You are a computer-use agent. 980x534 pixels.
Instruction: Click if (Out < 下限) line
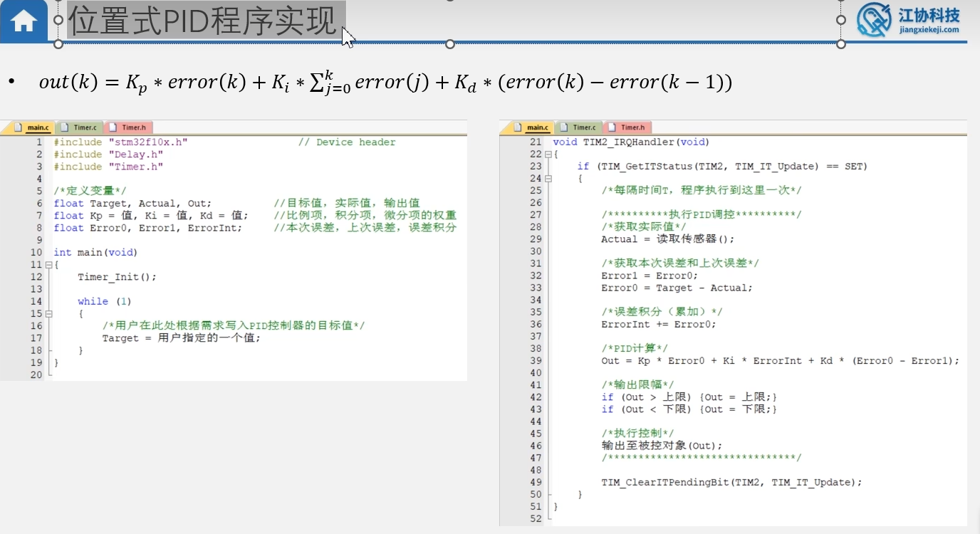(x=689, y=409)
